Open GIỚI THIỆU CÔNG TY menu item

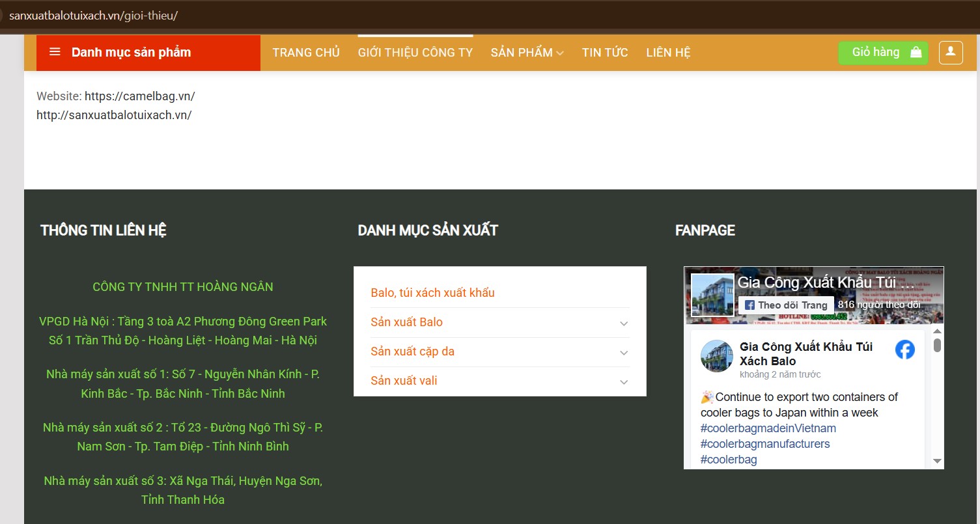tap(415, 52)
